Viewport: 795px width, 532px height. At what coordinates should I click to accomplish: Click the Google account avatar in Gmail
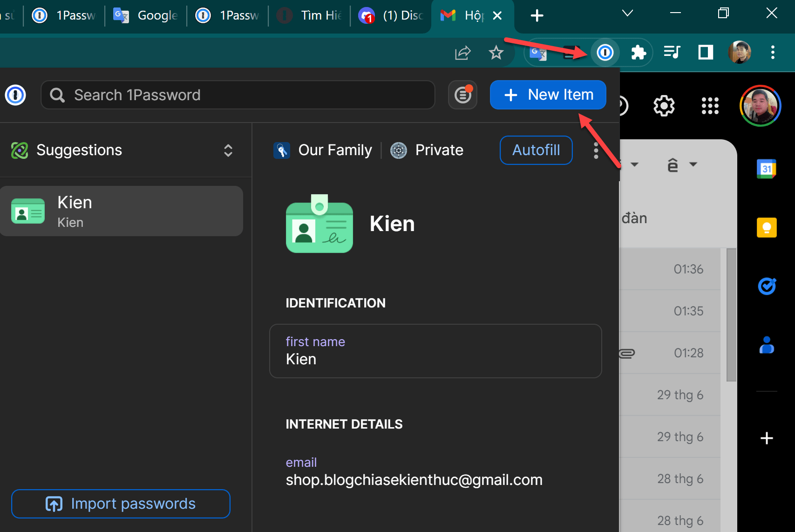[x=760, y=106]
